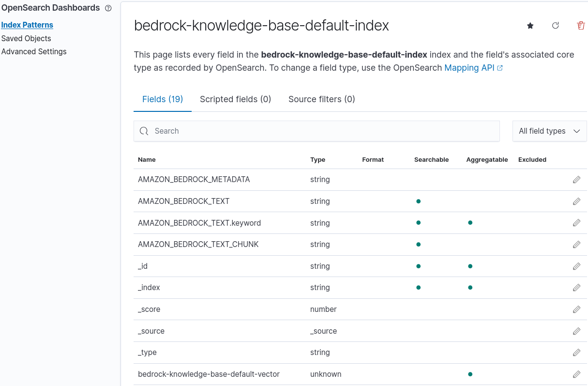Open the All field types dropdown

[549, 131]
